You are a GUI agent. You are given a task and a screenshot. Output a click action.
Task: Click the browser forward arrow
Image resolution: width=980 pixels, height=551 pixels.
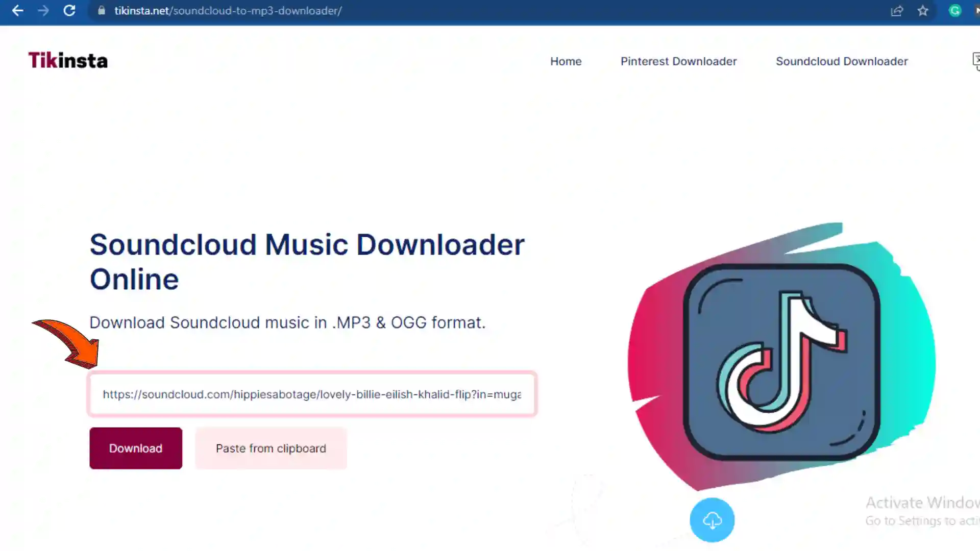pyautogui.click(x=43, y=11)
